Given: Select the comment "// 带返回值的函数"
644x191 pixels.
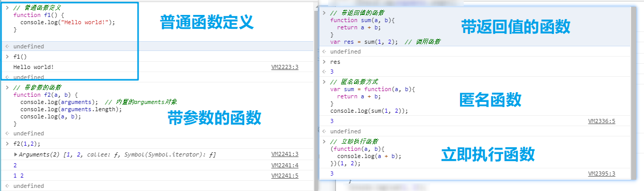Looking at the screenshot, I should point(357,12).
